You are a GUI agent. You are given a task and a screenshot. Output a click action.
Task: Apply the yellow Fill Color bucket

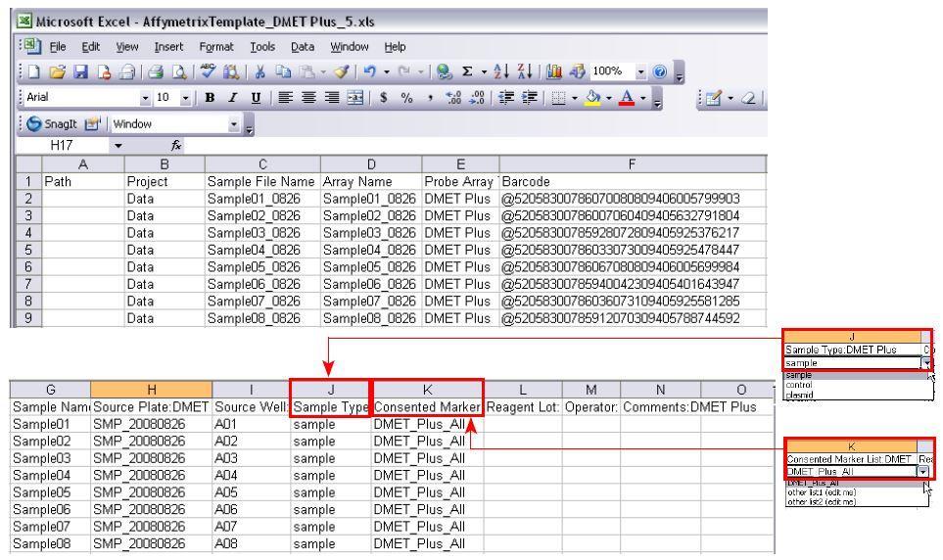tap(593, 98)
